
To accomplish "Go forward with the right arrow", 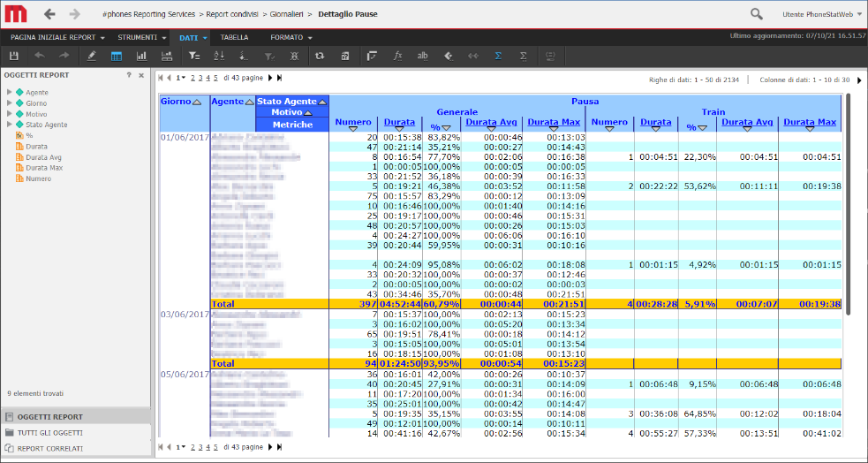I will [75, 14].
